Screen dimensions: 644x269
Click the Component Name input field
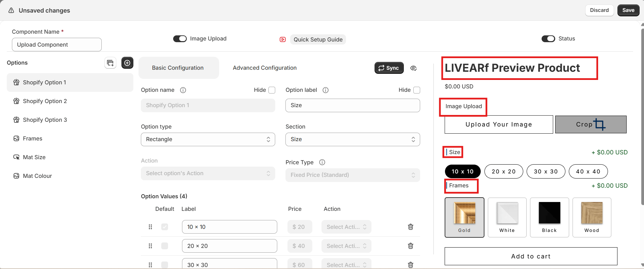(57, 45)
